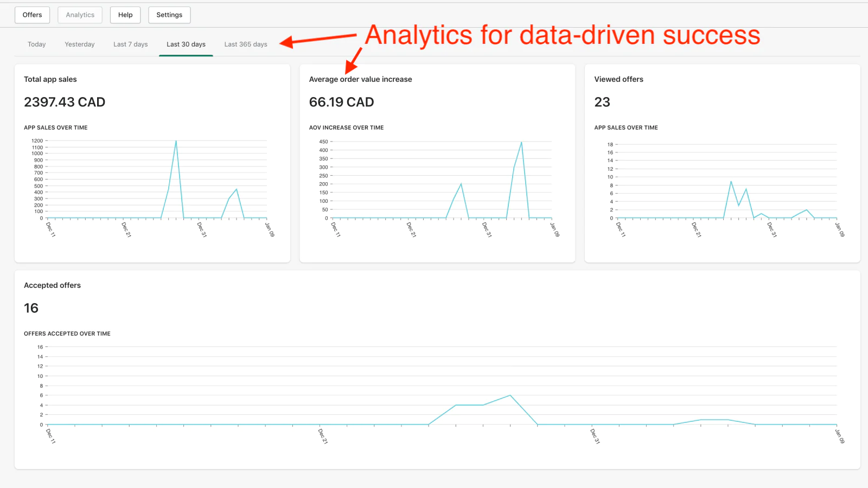Click the Viewed offers count 23
Viewport: 868px width, 488px height.
(x=602, y=102)
